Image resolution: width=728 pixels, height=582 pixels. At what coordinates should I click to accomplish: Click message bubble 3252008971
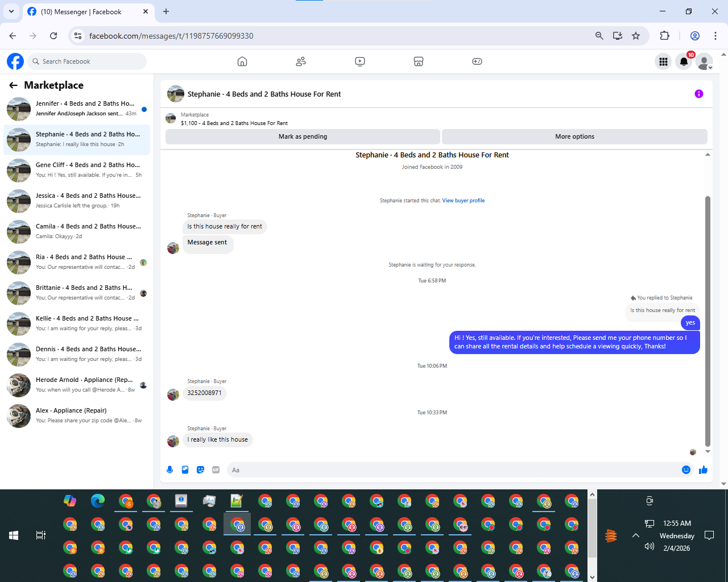204,393
